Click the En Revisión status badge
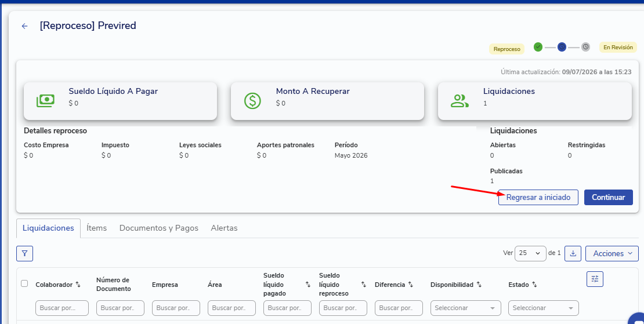Screen dimensions: 644x324 (618, 47)
